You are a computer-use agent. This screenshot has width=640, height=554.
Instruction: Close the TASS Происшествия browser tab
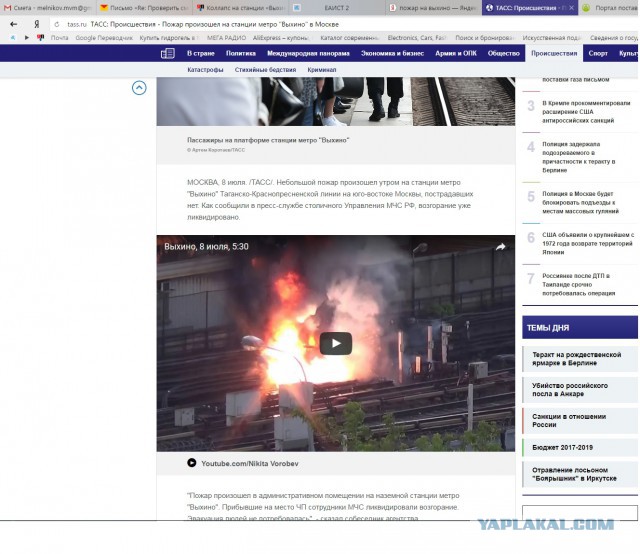pyautogui.click(x=571, y=8)
